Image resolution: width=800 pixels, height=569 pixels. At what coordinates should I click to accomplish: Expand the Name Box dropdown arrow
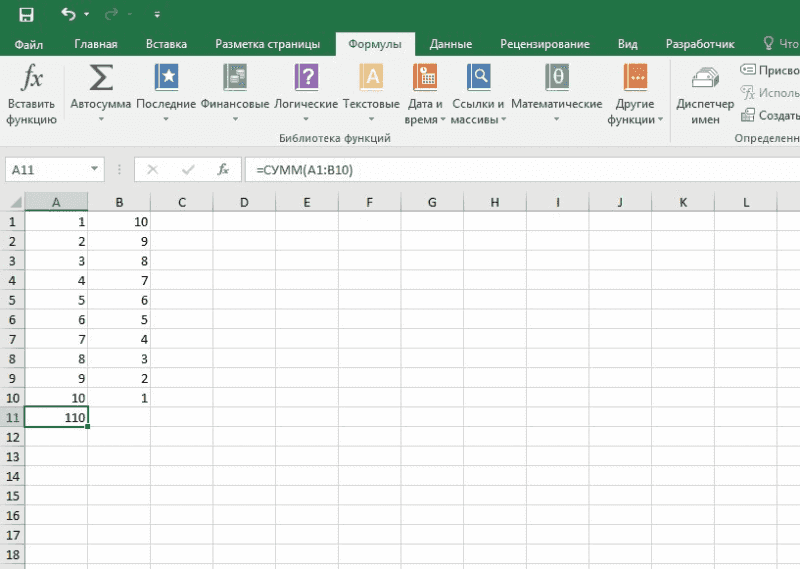point(94,170)
